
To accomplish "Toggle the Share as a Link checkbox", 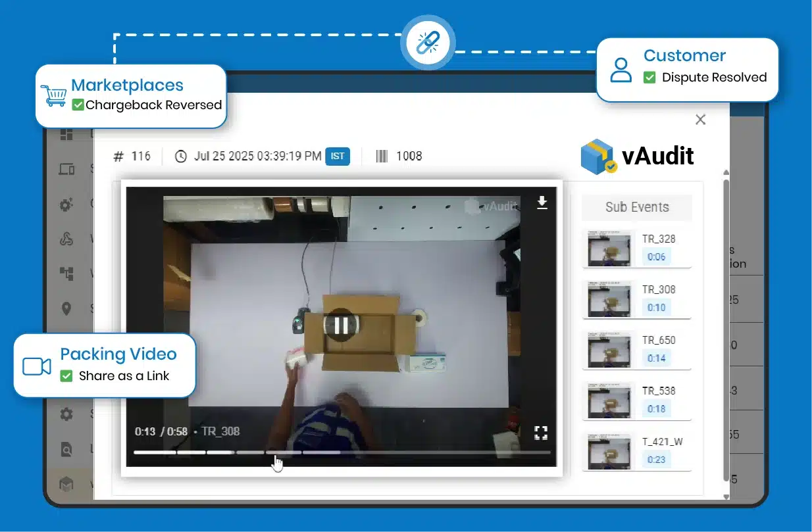I will coord(66,376).
